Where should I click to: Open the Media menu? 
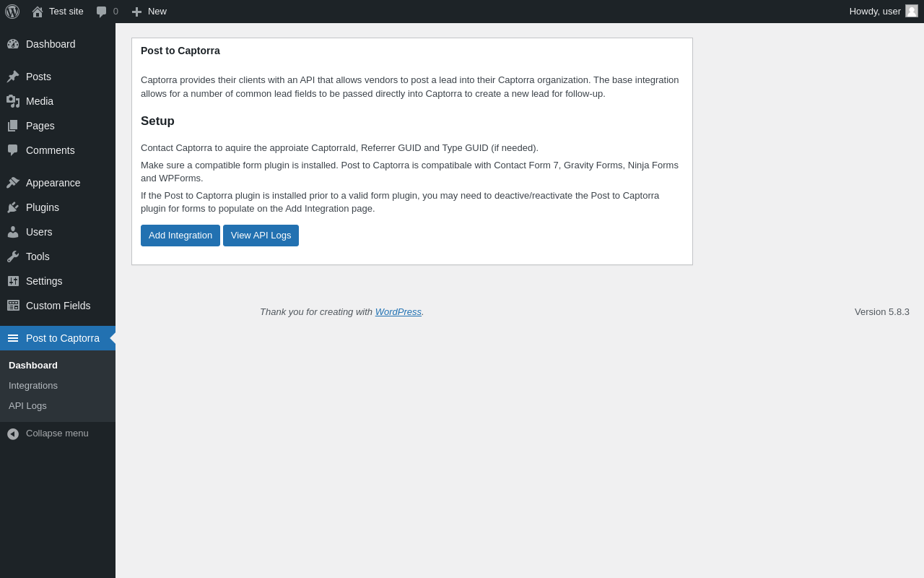(x=58, y=101)
